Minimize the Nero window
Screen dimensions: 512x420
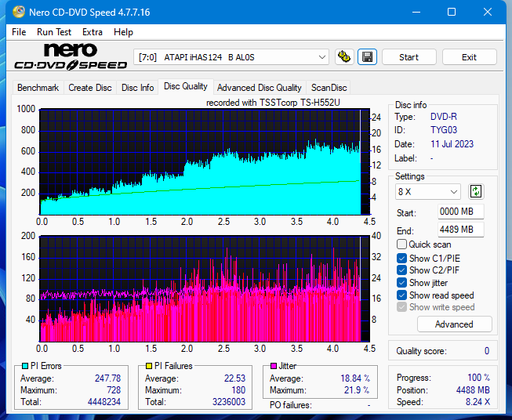pyautogui.click(x=416, y=12)
